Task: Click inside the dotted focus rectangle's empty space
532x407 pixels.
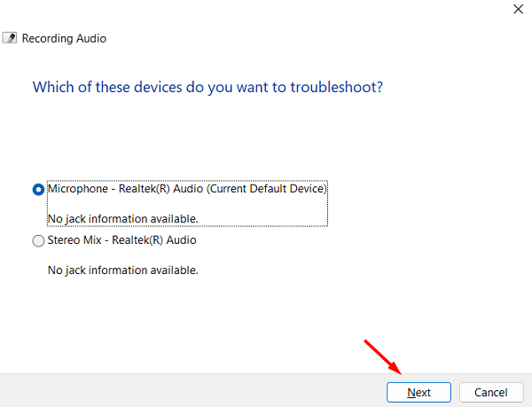Action: point(266,213)
